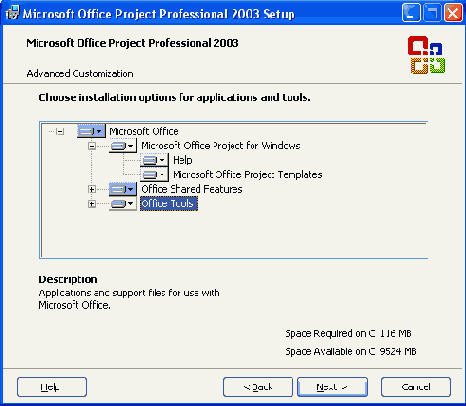Click the Office logo icon
The height and width of the screenshot is (406, 466).
pyautogui.click(x=426, y=55)
